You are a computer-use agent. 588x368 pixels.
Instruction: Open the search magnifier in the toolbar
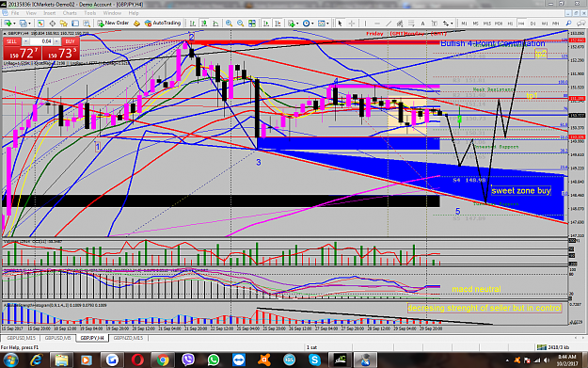point(568,24)
